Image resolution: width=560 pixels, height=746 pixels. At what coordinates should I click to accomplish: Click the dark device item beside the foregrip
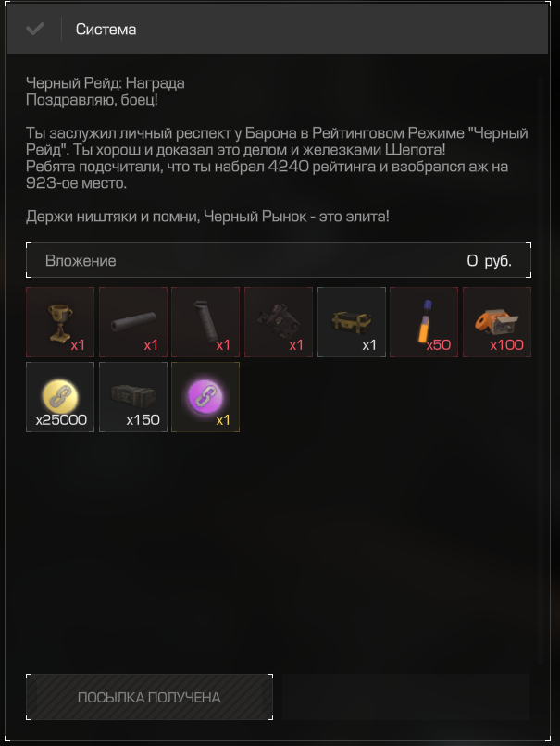[279, 321]
